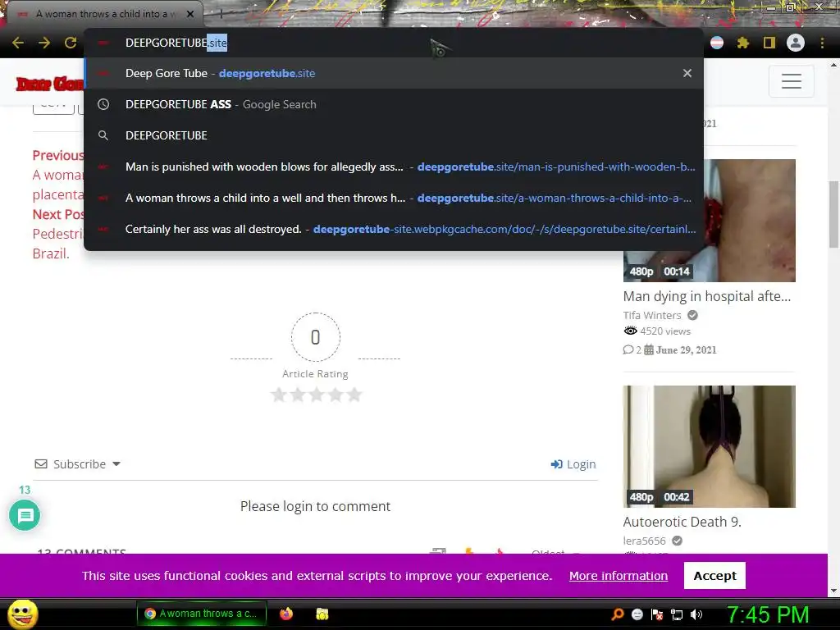Open the Extensions puzzle icon
Screen dimensions: 840x630
pyautogui.click(x=743, y=43)
